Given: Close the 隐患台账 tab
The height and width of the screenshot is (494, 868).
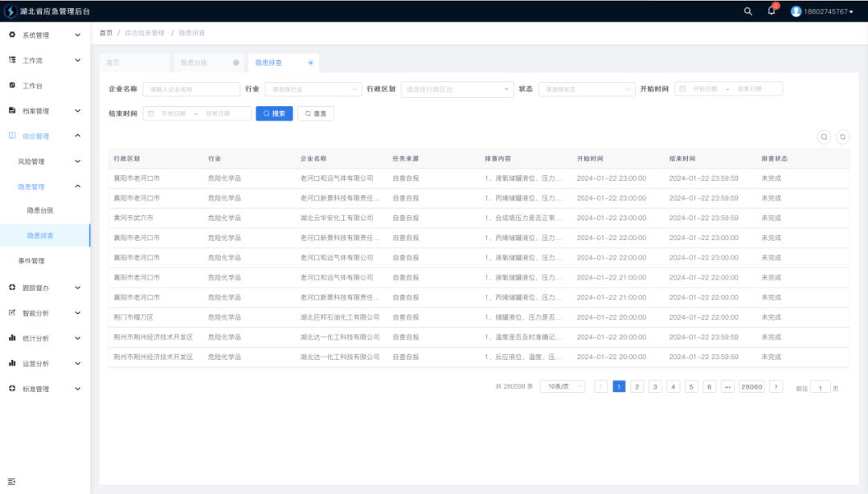Looking at the screenshot, I should (x=236, y=63).
